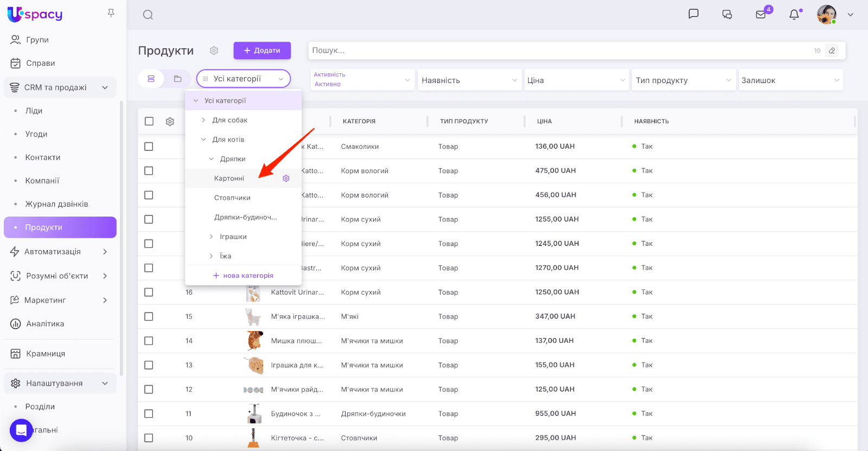Click the pin icon in sidebar header

[111, 13]
